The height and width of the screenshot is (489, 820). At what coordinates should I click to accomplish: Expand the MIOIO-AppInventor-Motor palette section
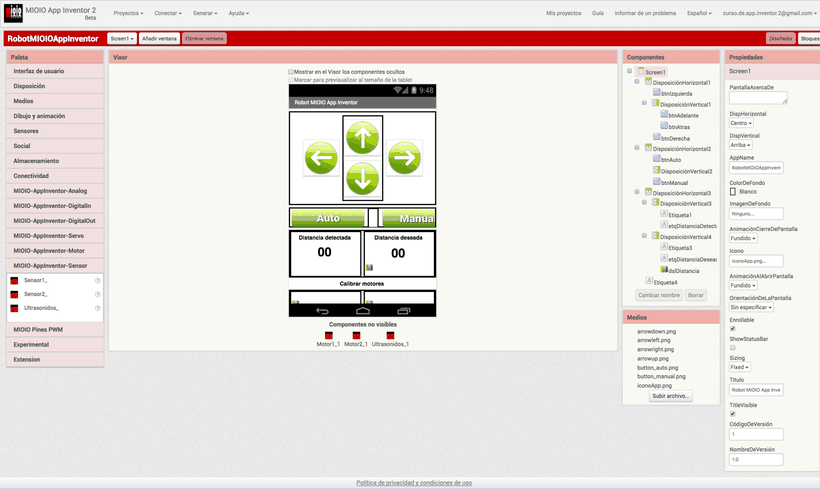[x=55, y=251]
